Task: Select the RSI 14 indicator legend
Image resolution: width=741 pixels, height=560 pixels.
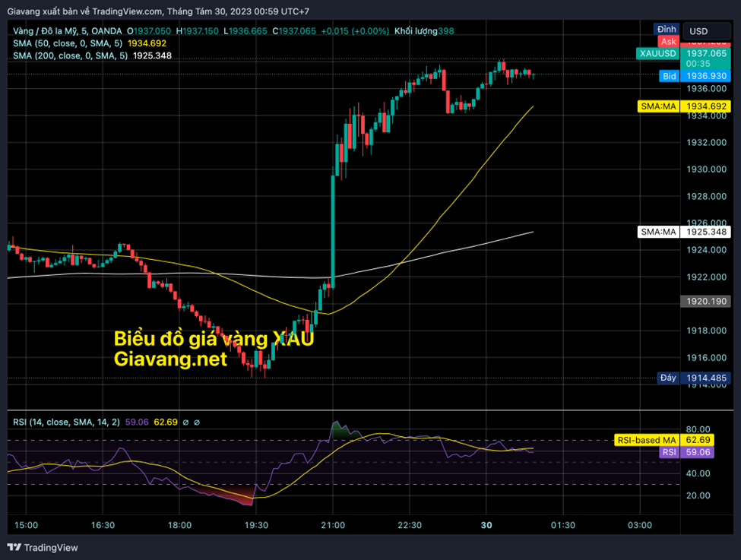Action: [66, 422]
